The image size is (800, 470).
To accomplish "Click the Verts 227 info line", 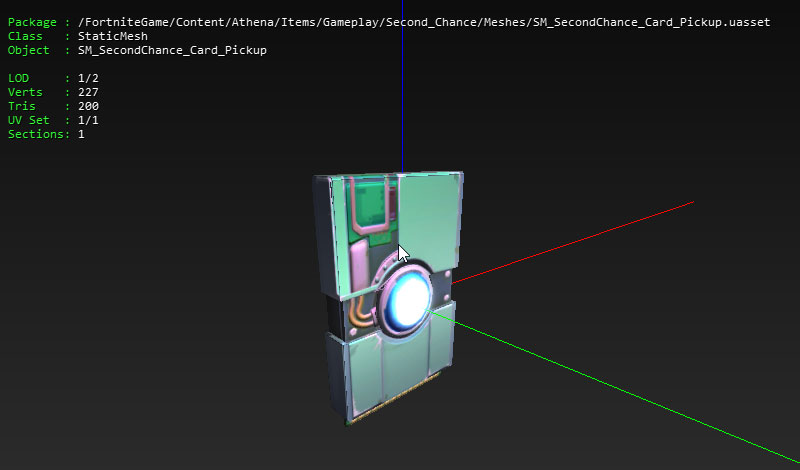I will pos(53,92).
